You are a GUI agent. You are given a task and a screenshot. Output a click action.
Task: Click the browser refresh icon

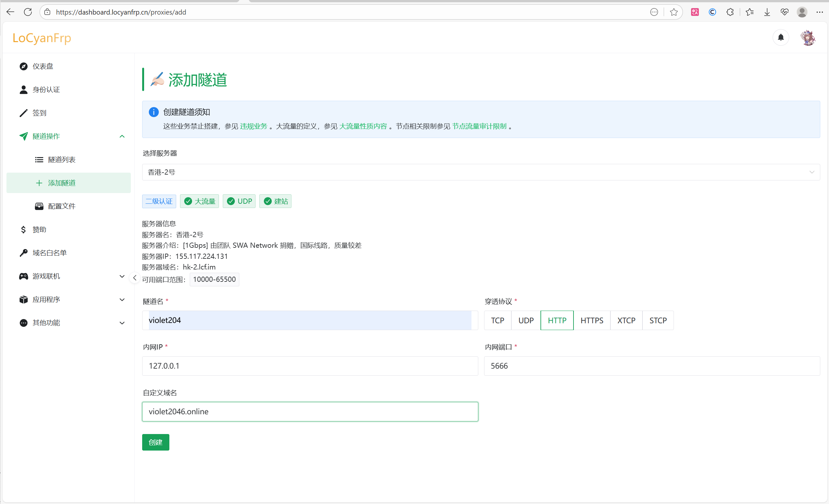[x=28, y=12]
